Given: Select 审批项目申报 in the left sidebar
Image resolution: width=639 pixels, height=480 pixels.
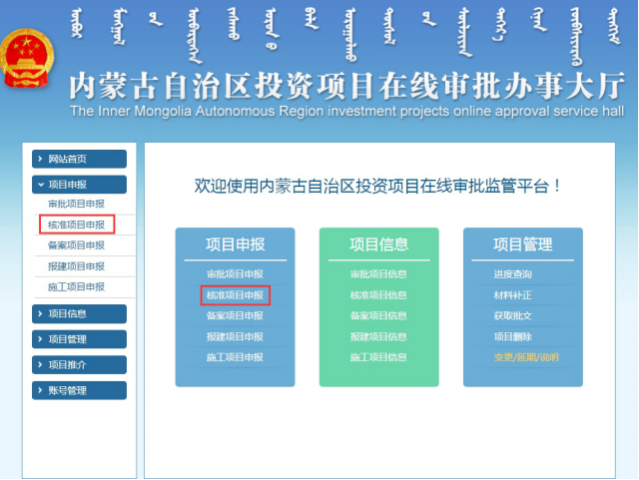Looking at the screenshot, I should [x=76, y=204].
